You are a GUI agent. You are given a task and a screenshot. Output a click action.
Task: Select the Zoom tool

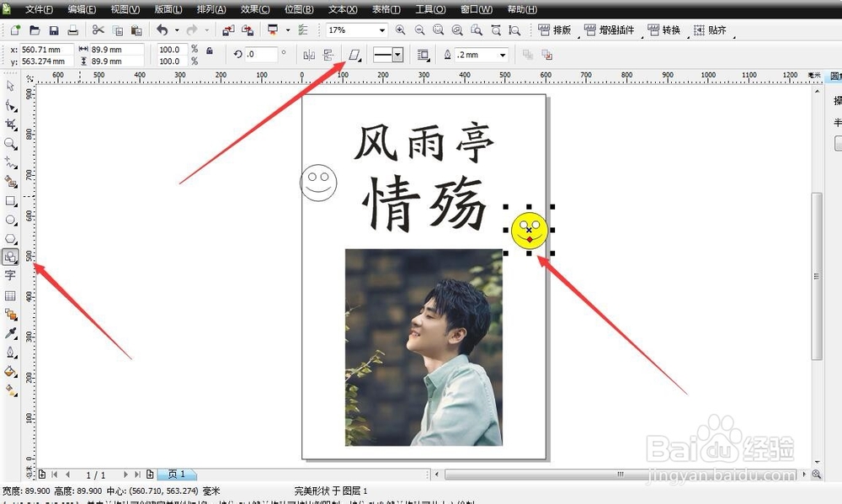click(11, 143)
